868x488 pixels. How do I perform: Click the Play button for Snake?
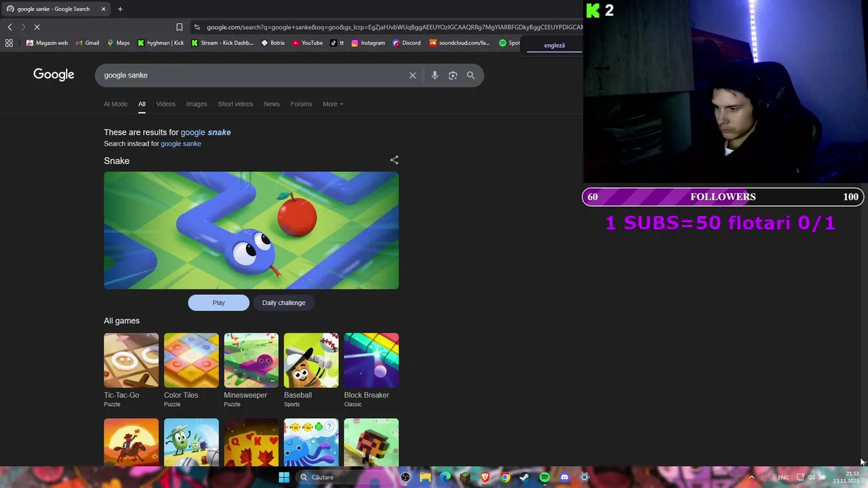[218, 303]
